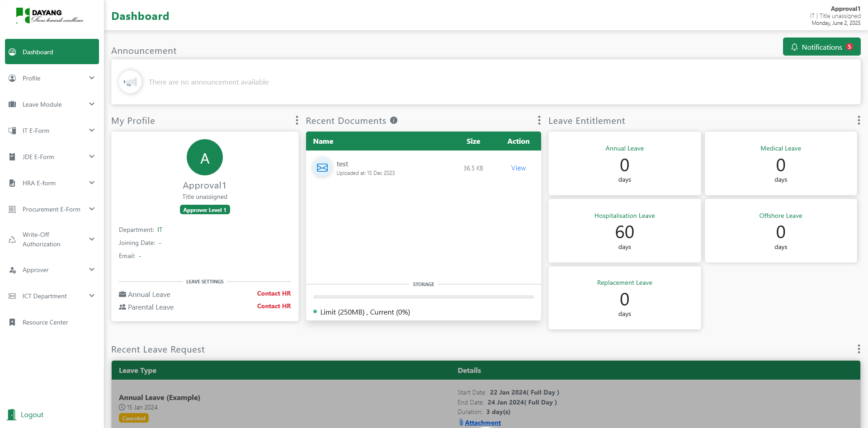
Task: Click the Notifications bell button
Action: (x=821, y=47)
